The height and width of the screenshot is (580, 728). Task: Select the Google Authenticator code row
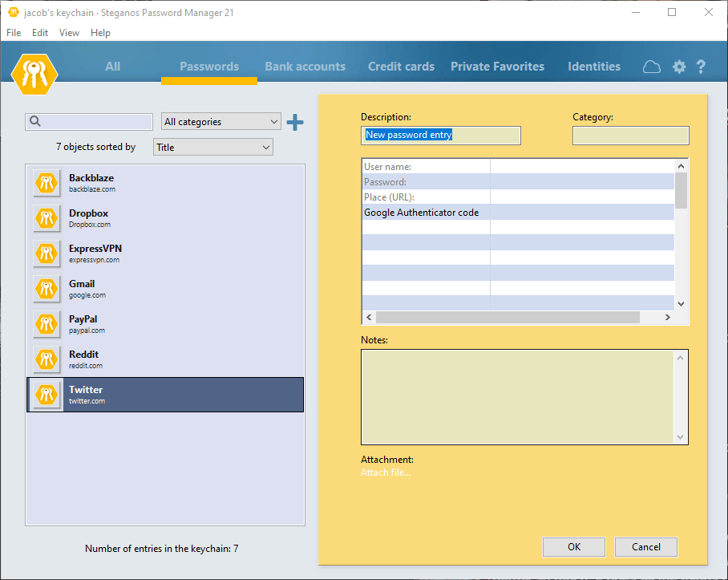point(518,213)
